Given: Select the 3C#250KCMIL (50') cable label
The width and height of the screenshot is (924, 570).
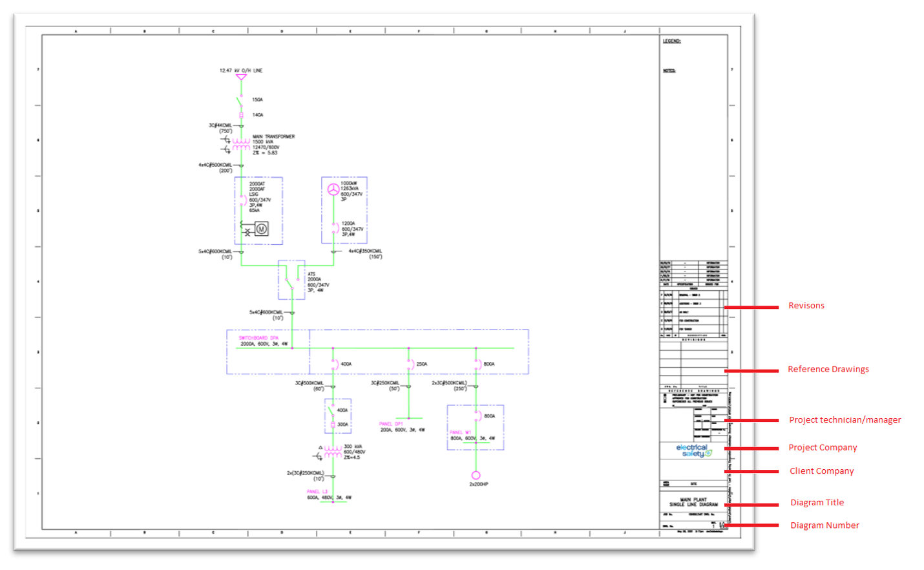Looking at the screenshot, I should [x=385, y=386].
